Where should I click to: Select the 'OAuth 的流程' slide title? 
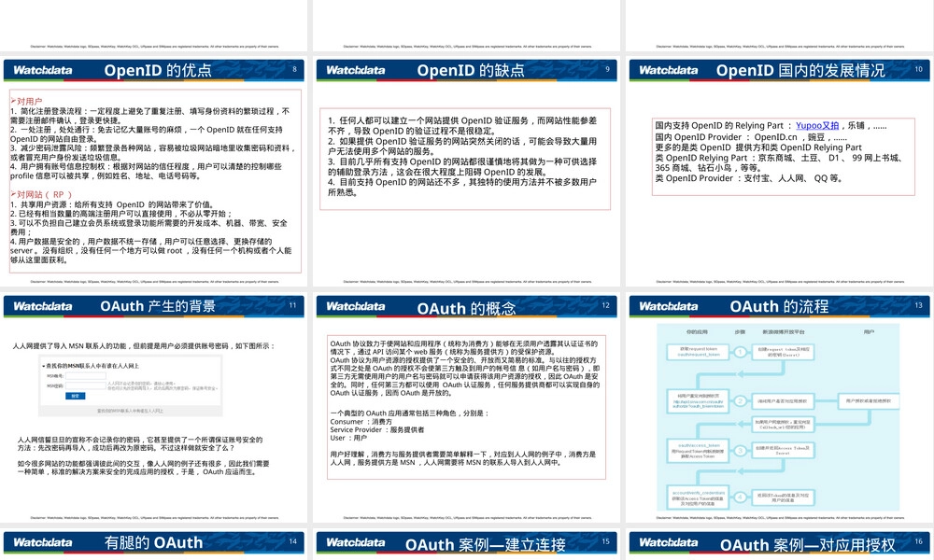(x=779, y=306)
